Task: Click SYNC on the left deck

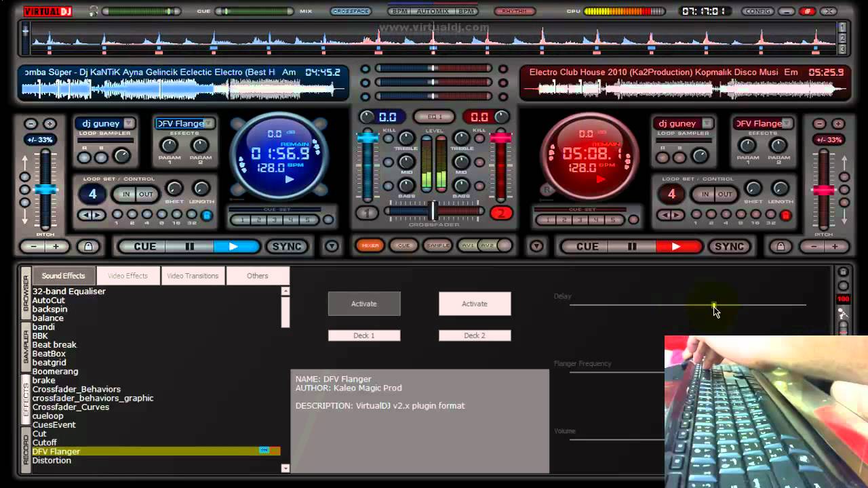Action: (287, 247)
